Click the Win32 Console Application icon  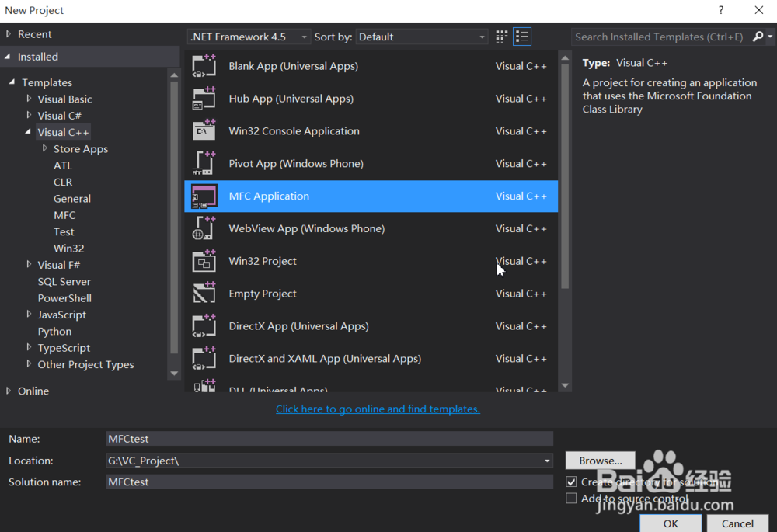(204, 130)
